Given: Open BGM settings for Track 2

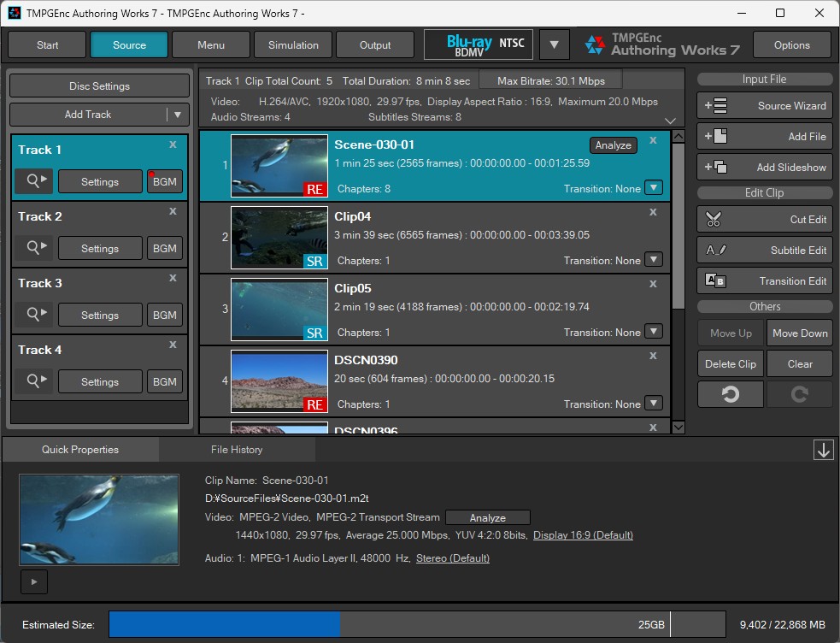Looking at the screenshot, I should (x=164, y=248).
